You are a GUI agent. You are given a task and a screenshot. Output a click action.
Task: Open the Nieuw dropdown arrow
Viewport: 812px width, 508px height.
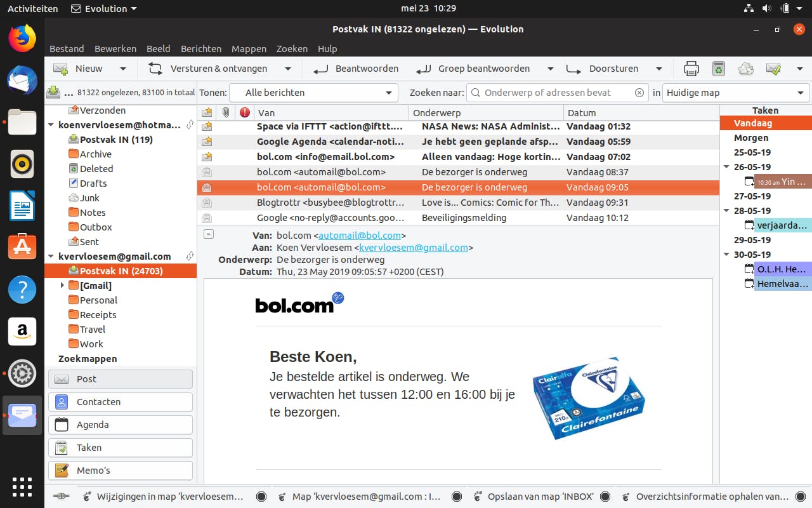tap(123, 69)
